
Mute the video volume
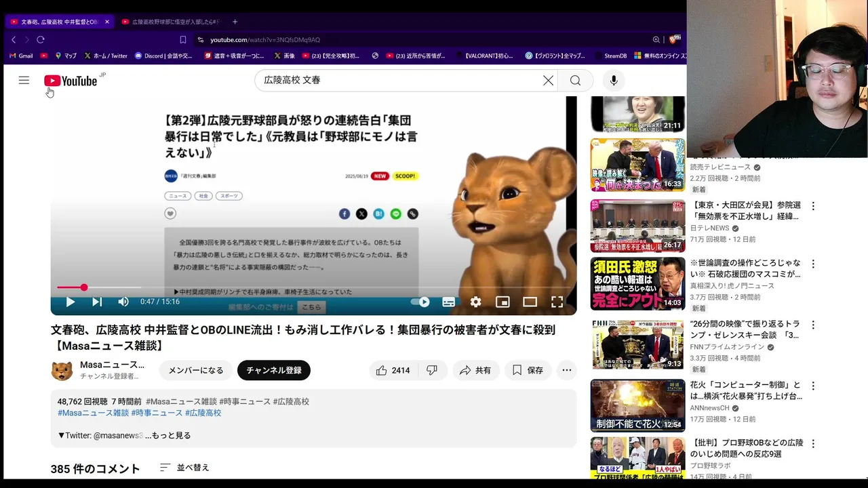[x=123, y=302]
